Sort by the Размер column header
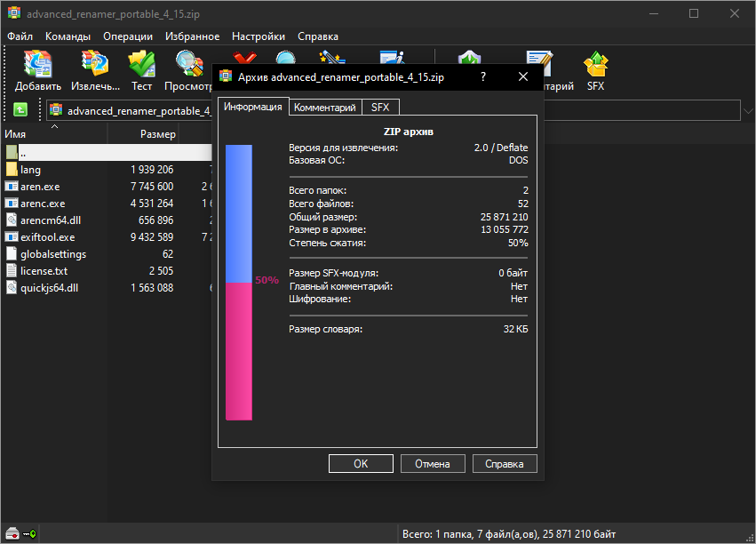This screenshot has height=544, width=756. point(143,133)
